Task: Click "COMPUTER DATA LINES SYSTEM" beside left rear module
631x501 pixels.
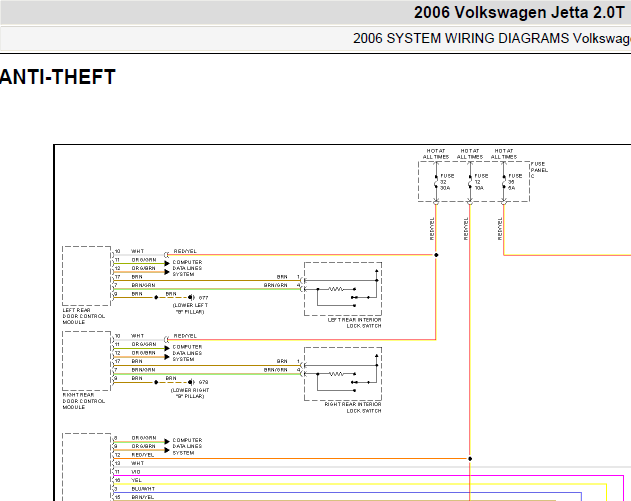Action: (187, 268)
